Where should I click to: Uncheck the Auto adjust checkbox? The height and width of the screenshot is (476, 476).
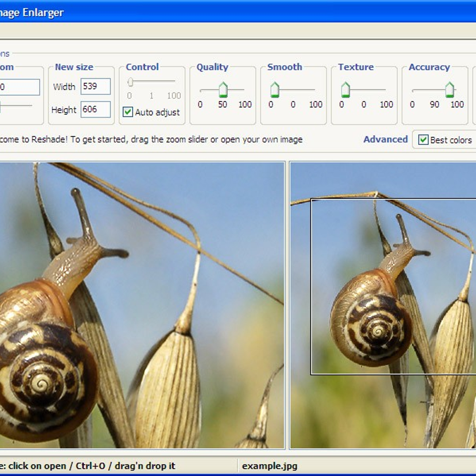tap(128, 112)
